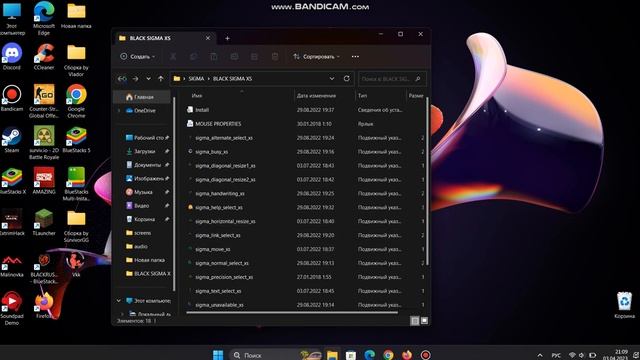Open the Создать (New) dropdown button

coord(138,57)
